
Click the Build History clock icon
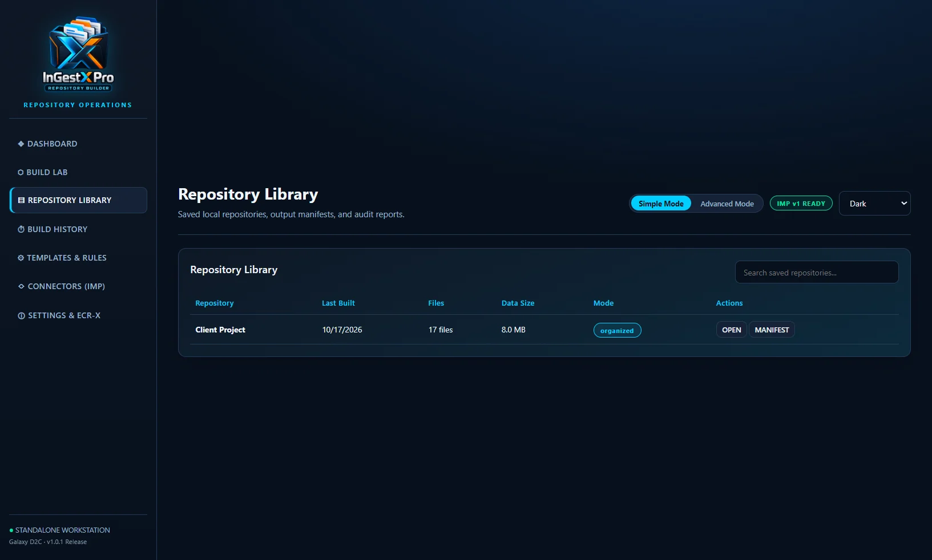(21, 229)
